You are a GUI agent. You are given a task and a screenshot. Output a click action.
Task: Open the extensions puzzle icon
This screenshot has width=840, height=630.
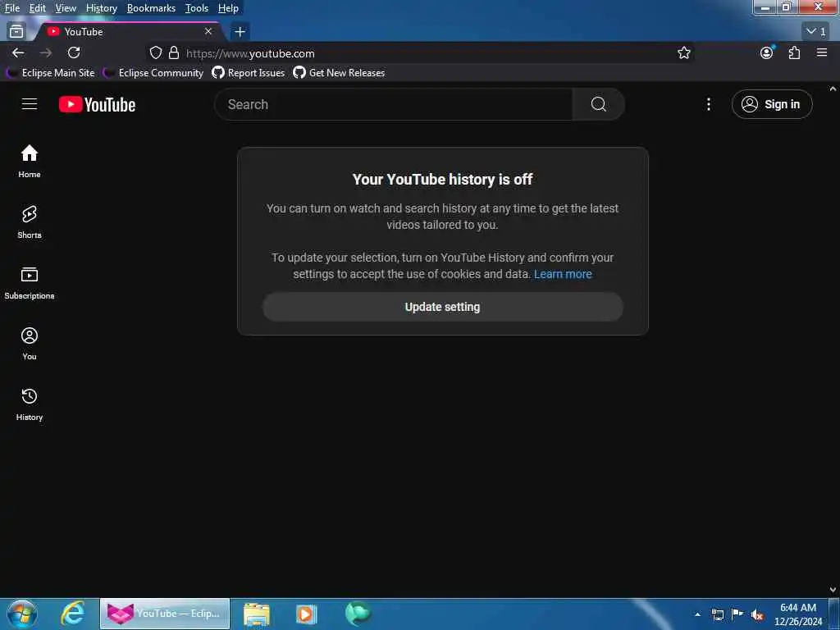(794, 52)
